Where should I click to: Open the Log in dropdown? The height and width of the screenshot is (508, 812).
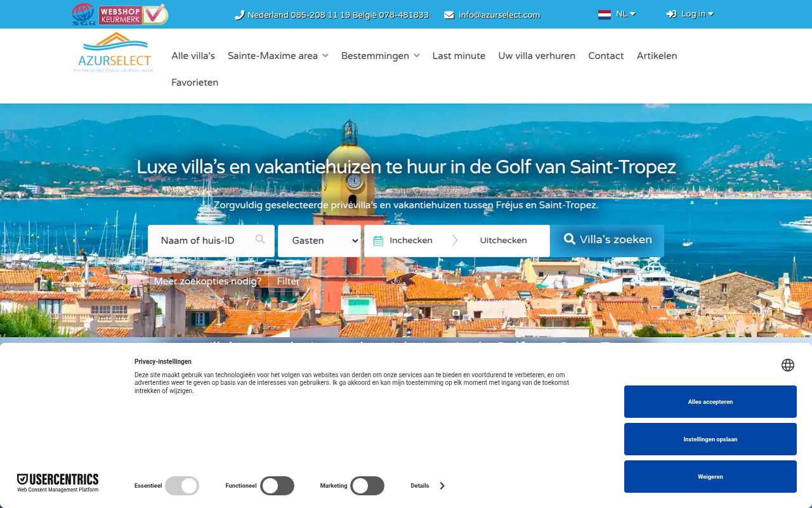(x=697, y=14)
